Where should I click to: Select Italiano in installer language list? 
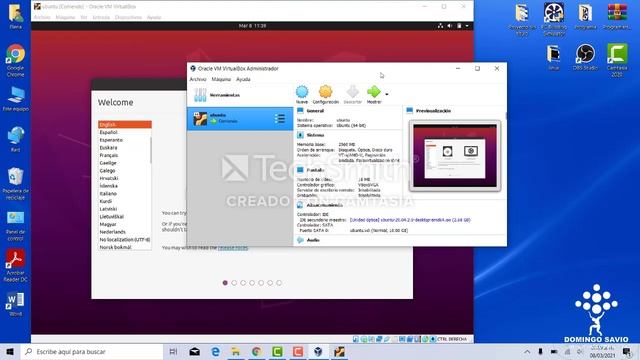[124, 193]
